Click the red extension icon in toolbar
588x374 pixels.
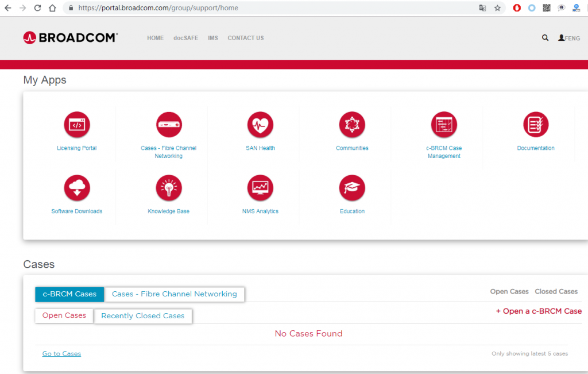(517, 8)
